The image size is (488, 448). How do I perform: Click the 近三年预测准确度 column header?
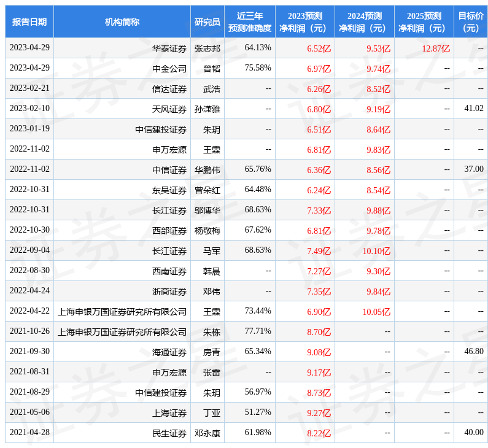pos(250,21)
